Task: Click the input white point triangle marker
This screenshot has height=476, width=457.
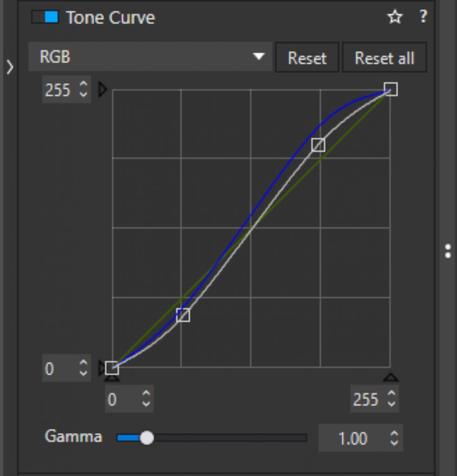Action: click(391, 377)
